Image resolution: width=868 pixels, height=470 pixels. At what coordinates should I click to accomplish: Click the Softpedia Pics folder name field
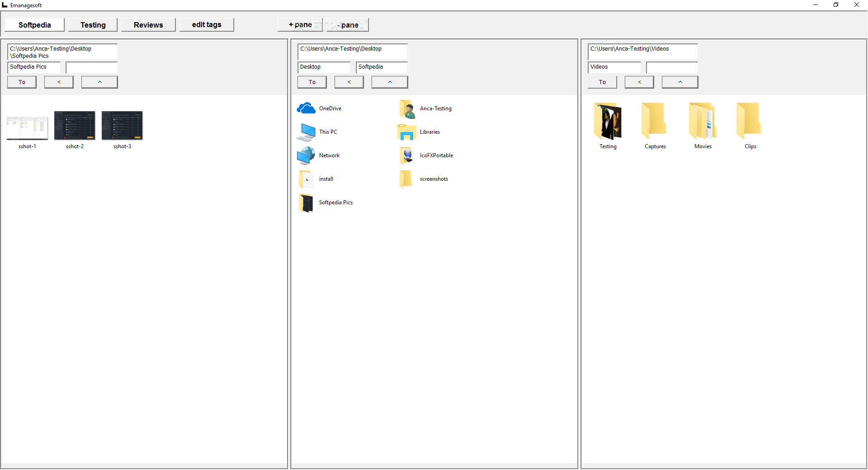[34, 67]
